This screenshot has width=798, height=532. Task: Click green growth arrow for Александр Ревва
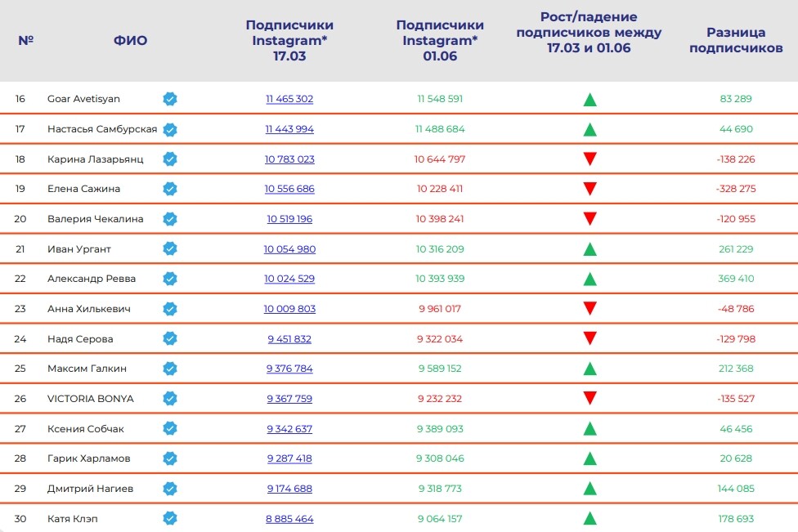pos(590,279)
